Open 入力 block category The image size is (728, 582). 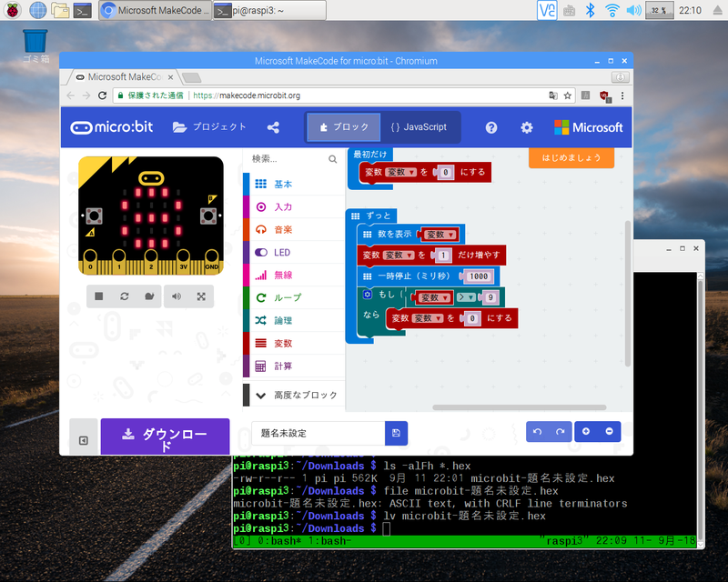[294, 206]
